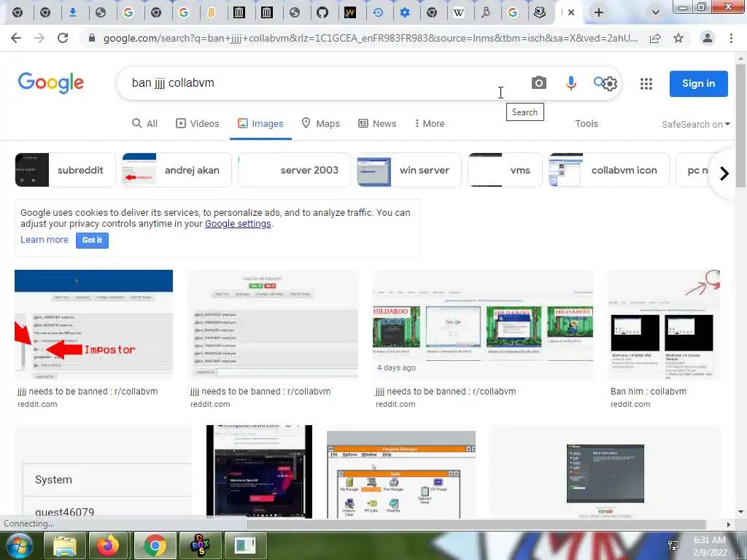Screen dimensions: 747x560
Task: Switch to the History tab with clock icon
Action: pyautogui.click(x=378, y=12)
